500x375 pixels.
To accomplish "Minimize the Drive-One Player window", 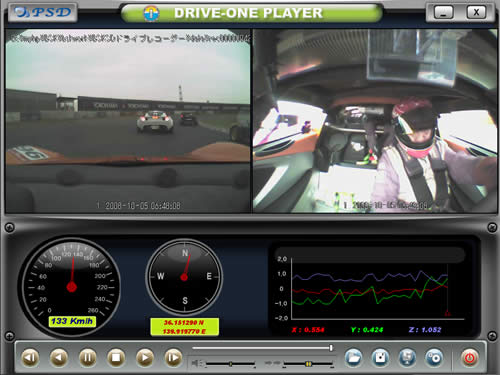I will point(444,13).
